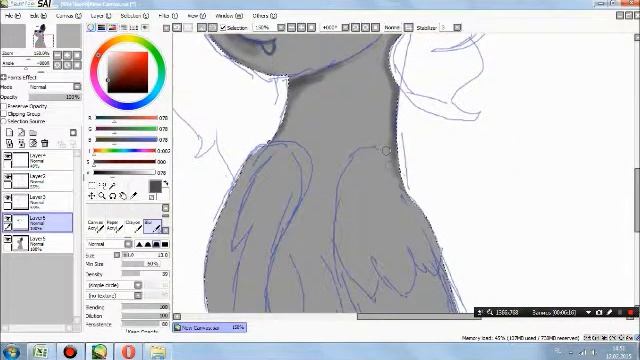Select the rotate canvas tool

113,196
